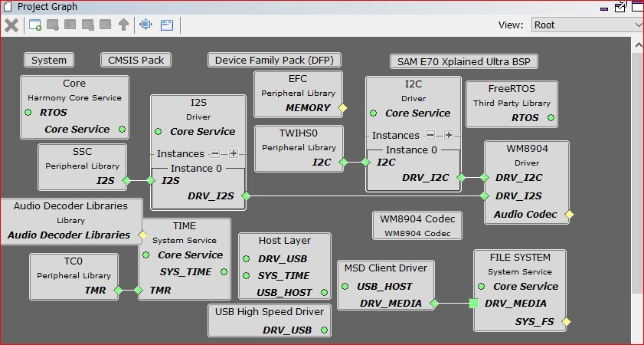Select the TWIHS0 component title
Screen dimensions: 644x345
pos(299,133)
